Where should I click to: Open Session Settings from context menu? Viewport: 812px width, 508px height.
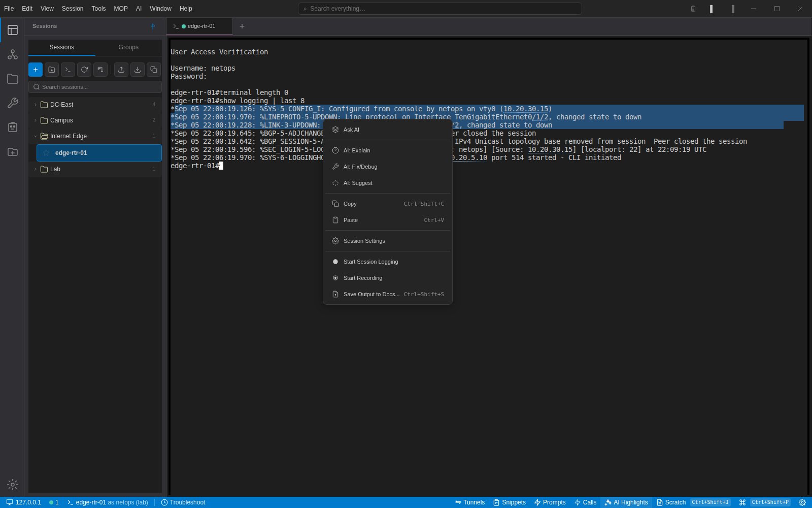pyautogui.click(x=388, y=241)
